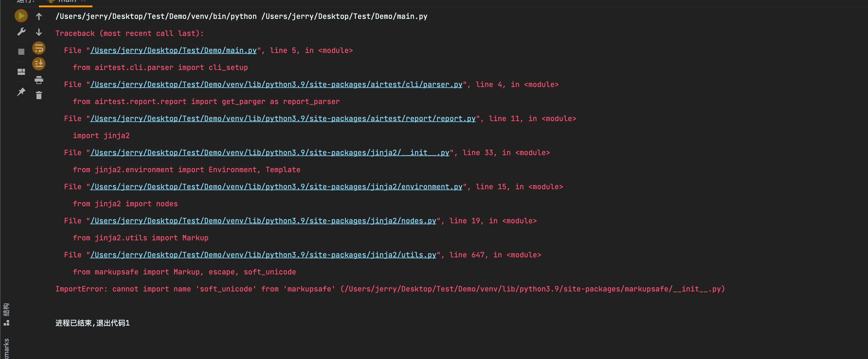Toggle soft-wrap for console output
This screenshot has width=868, height=359.
[39, 48]
